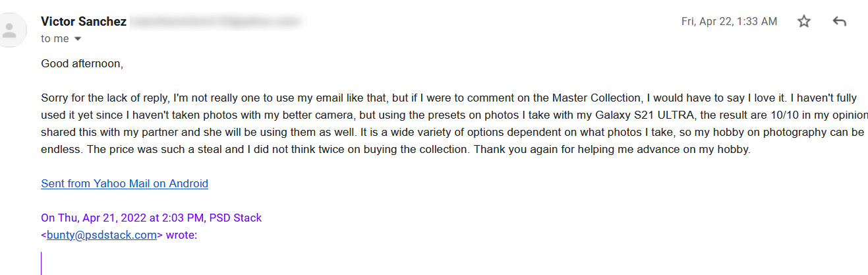
Task: Expand recipient details arrow beside "to me"
Action: [78, 39]
